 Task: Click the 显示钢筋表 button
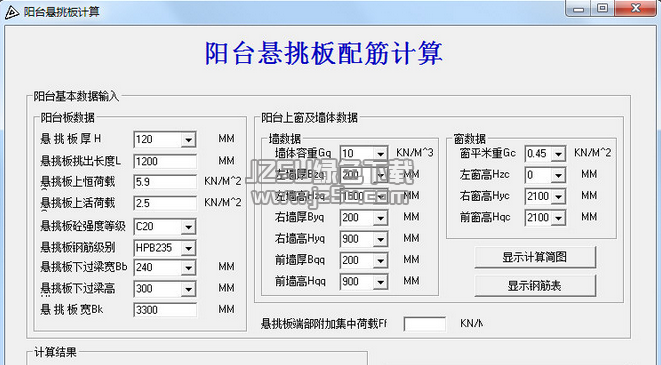coord(535,286)
